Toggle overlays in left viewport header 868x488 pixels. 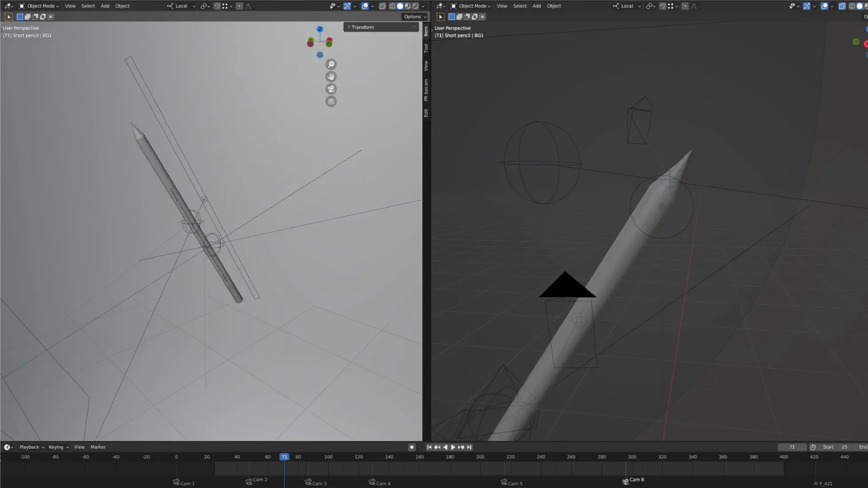click(365, 6)
